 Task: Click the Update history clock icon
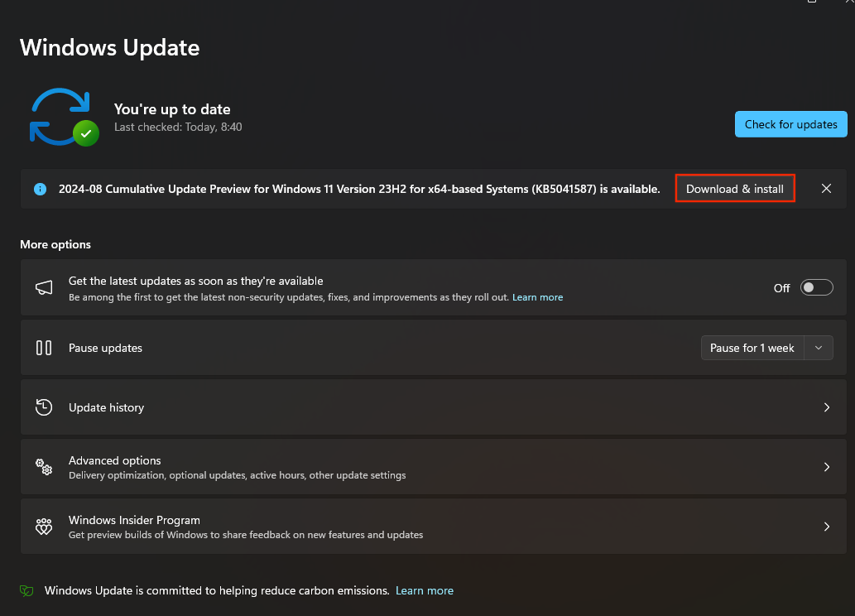coord(43,407)
